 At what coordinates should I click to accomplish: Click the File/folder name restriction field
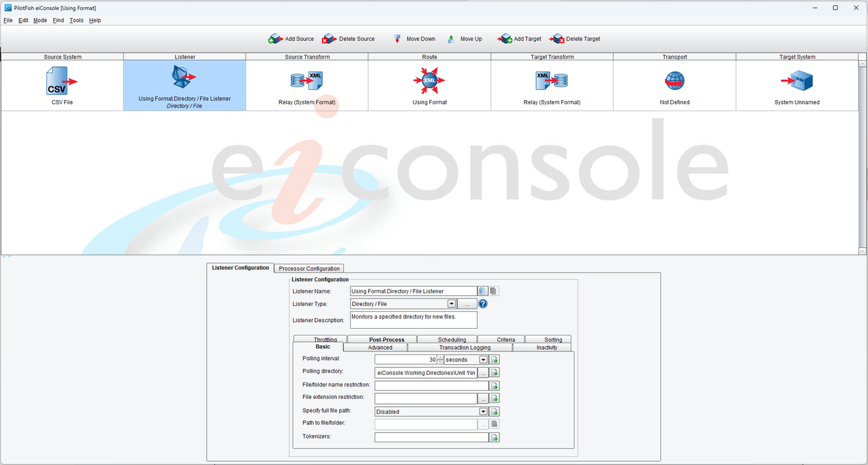click(432, 385)
